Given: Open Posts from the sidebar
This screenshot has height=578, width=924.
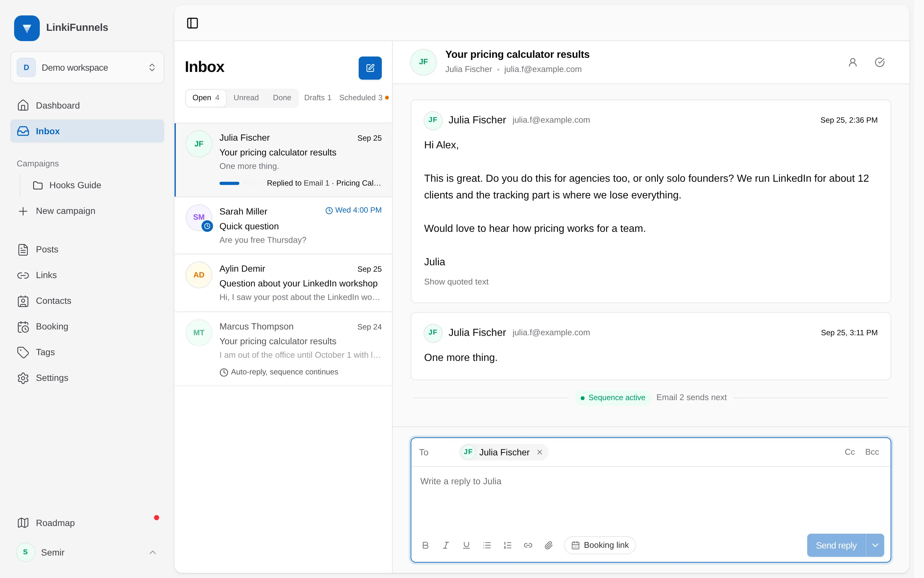Looking at the screenshot, I should [87, 250].
